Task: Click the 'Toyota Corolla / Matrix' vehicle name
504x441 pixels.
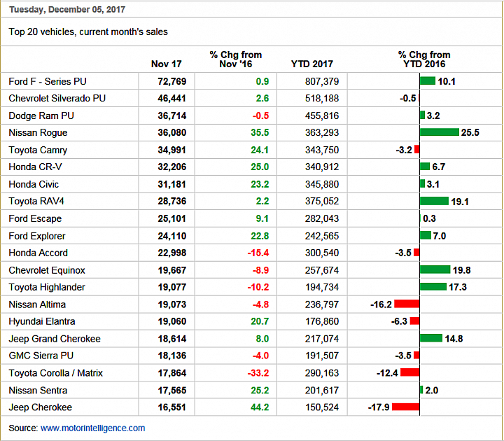Action: 55,373
